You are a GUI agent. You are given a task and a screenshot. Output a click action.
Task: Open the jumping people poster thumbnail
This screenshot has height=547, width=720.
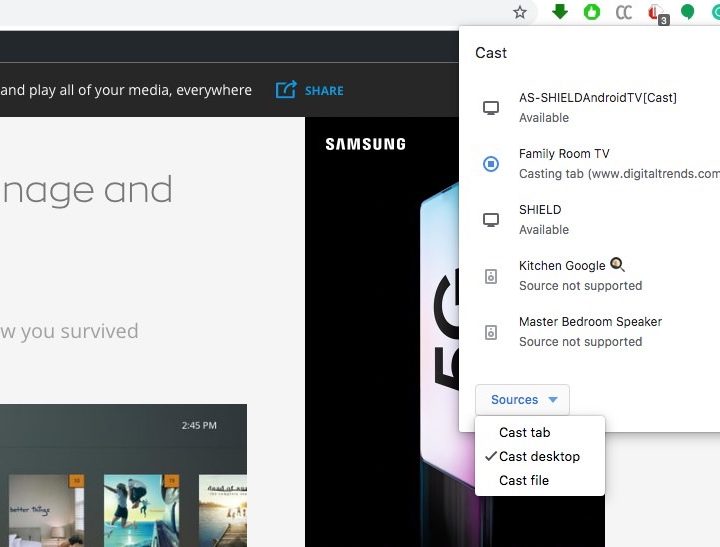pos(141,510)
